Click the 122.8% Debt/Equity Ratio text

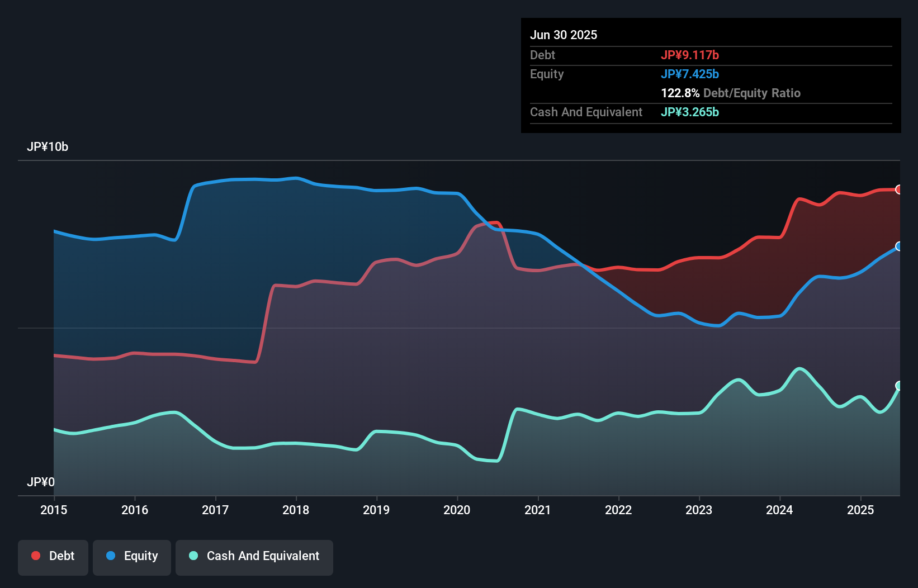coord(731,93)
